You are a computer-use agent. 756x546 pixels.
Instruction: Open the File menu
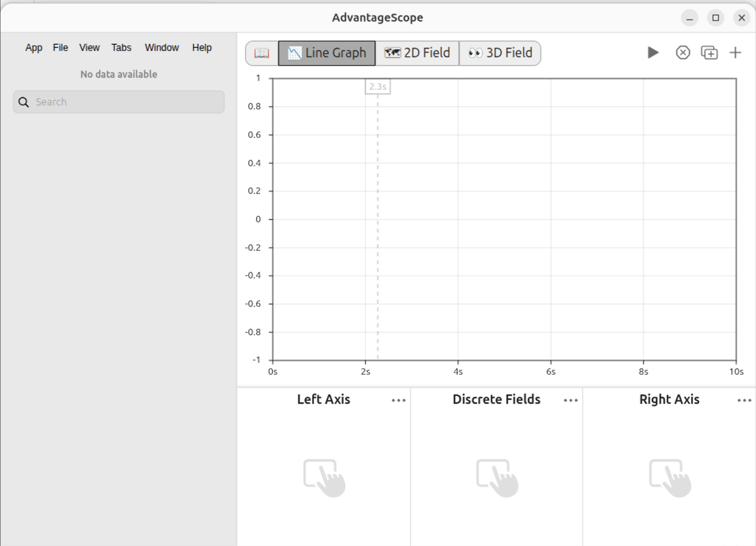[x=60, y=48]
